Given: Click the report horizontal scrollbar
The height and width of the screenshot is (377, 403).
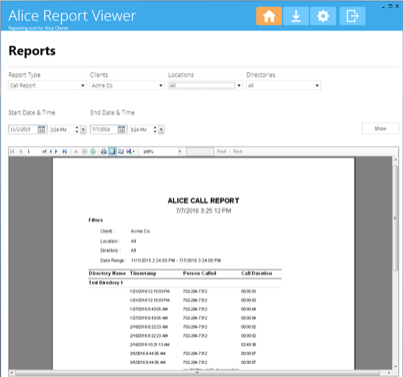Looking at the screenshot, I should tap(197, 373).
